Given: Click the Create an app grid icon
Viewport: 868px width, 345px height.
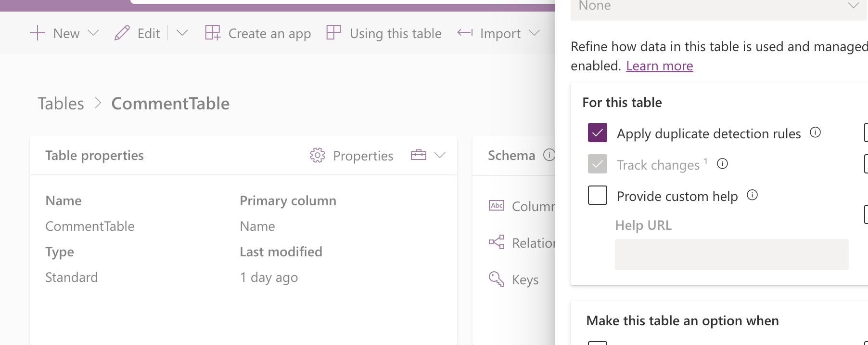Looking at the screenshot, I should pos(212,33).
